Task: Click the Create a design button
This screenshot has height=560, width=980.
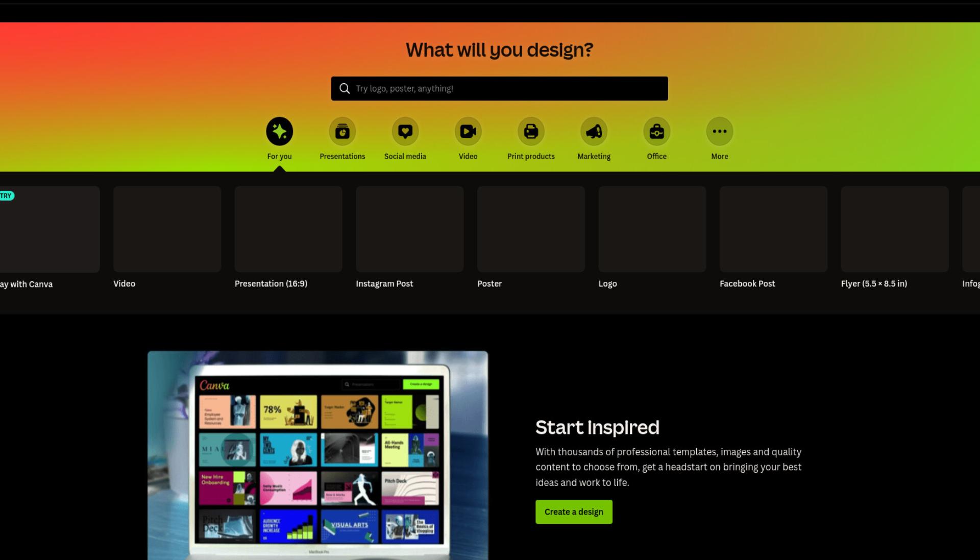Action: (x=574, y=512)
